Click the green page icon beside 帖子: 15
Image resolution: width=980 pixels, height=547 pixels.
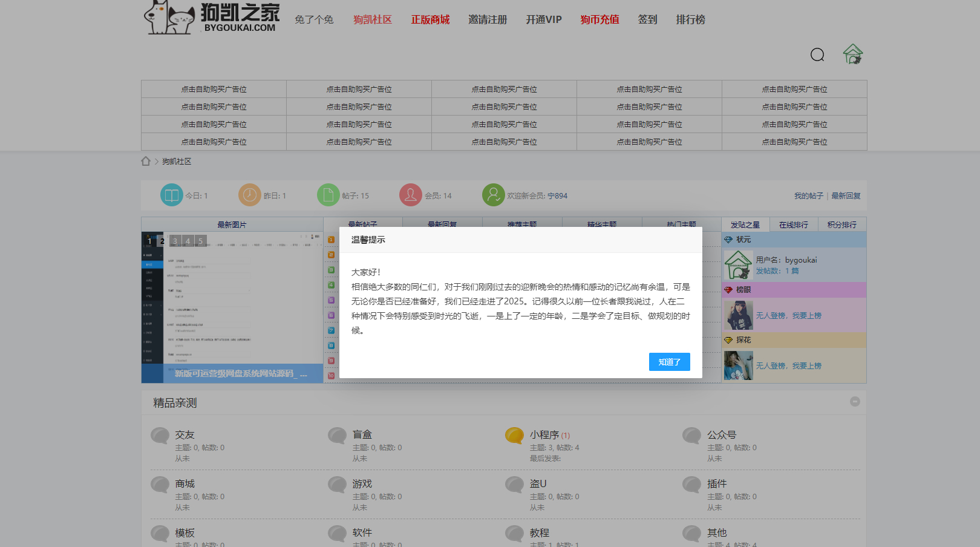(x=328, y=195)
